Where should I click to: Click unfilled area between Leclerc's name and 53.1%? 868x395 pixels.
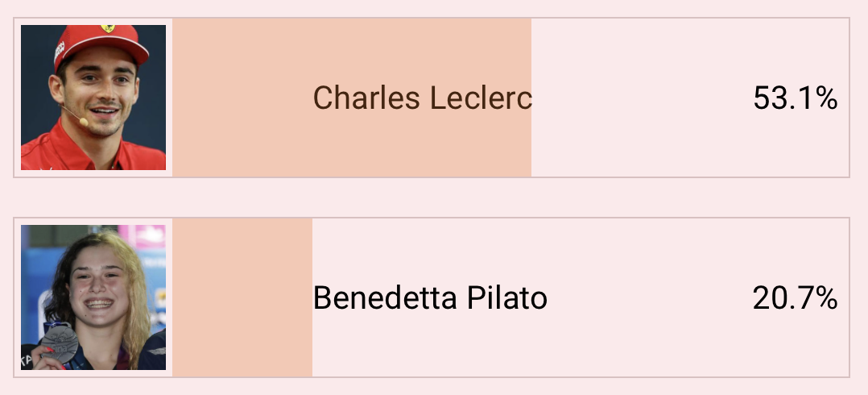click(643, 98)
